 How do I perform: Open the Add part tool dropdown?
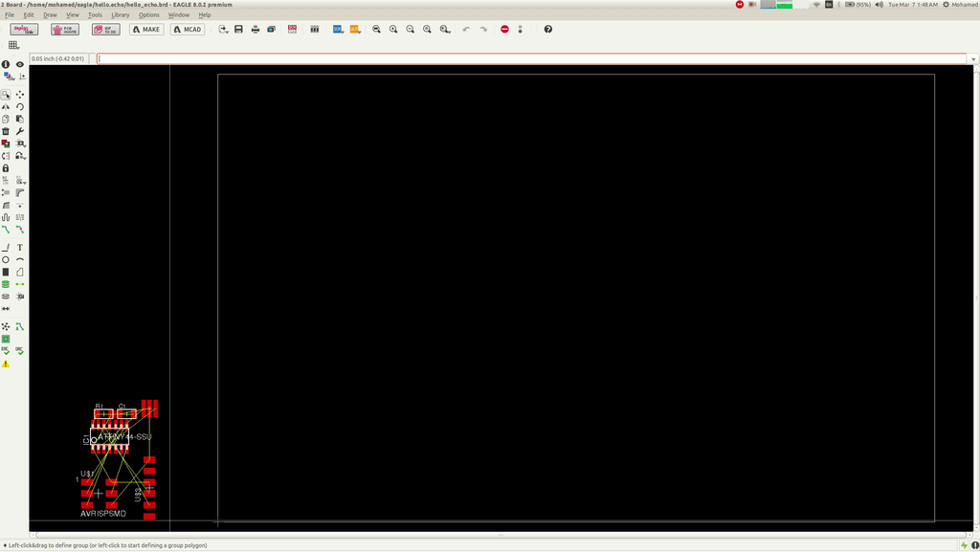pos(21,144)
